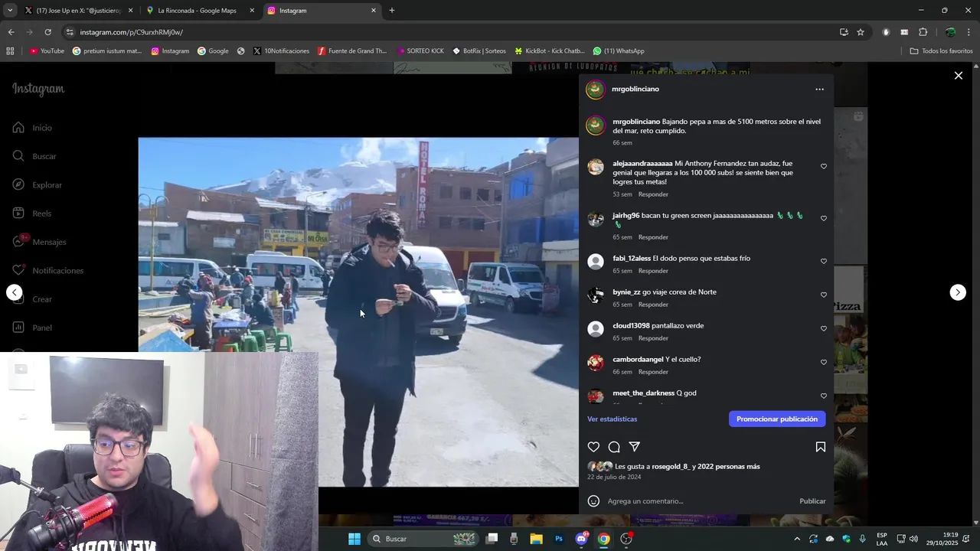Viewport: 980px width, 551px height.
Task: Open SORTEO KICK bookmark
Action: [420, 51]
